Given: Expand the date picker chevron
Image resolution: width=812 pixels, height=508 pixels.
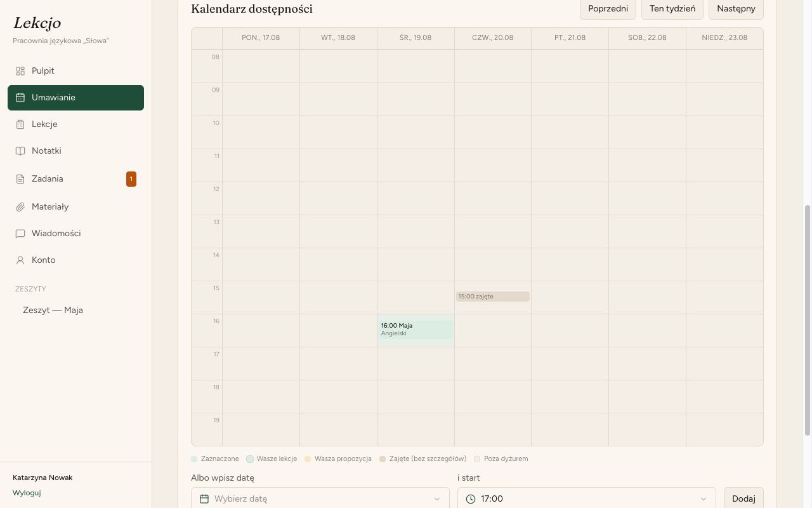Looking at the screenshot, I should (437, 499).
